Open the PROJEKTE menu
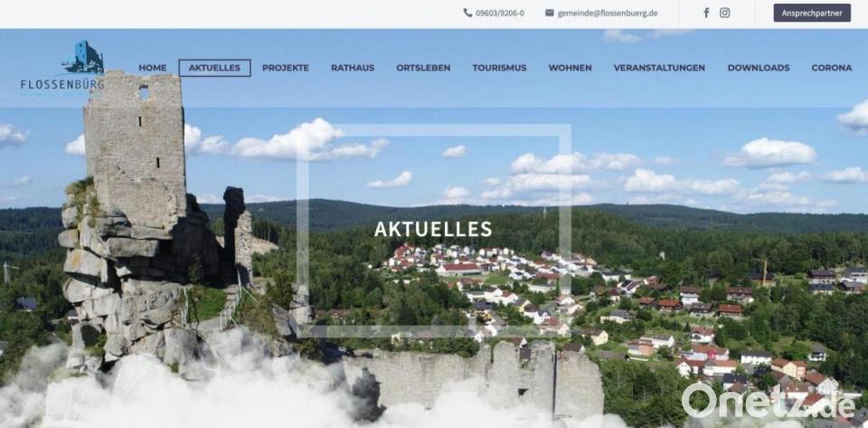This screenshot has width=868, height=428. [286, 68]
